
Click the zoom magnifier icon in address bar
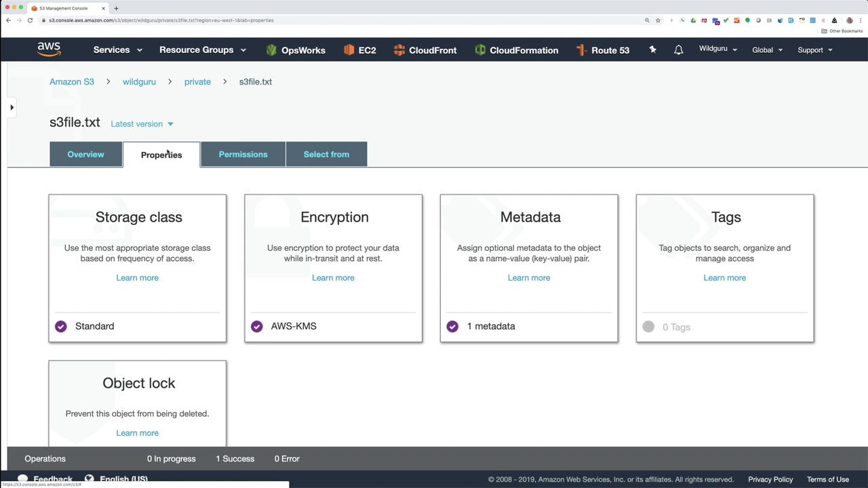pos(647,20)
